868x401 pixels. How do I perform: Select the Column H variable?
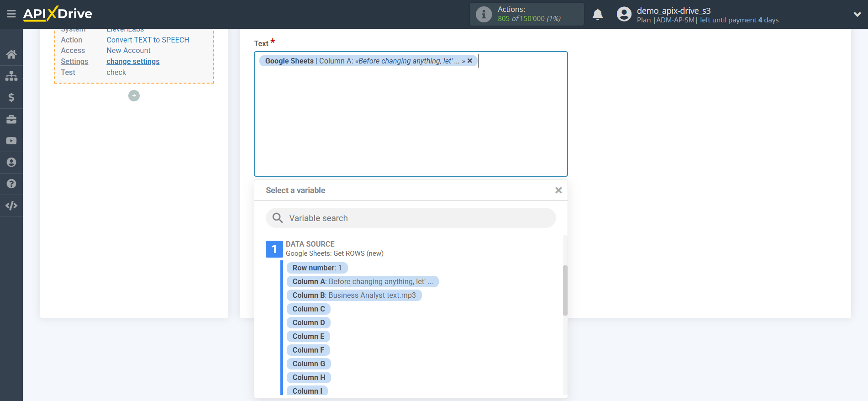(x=309, y=377)
